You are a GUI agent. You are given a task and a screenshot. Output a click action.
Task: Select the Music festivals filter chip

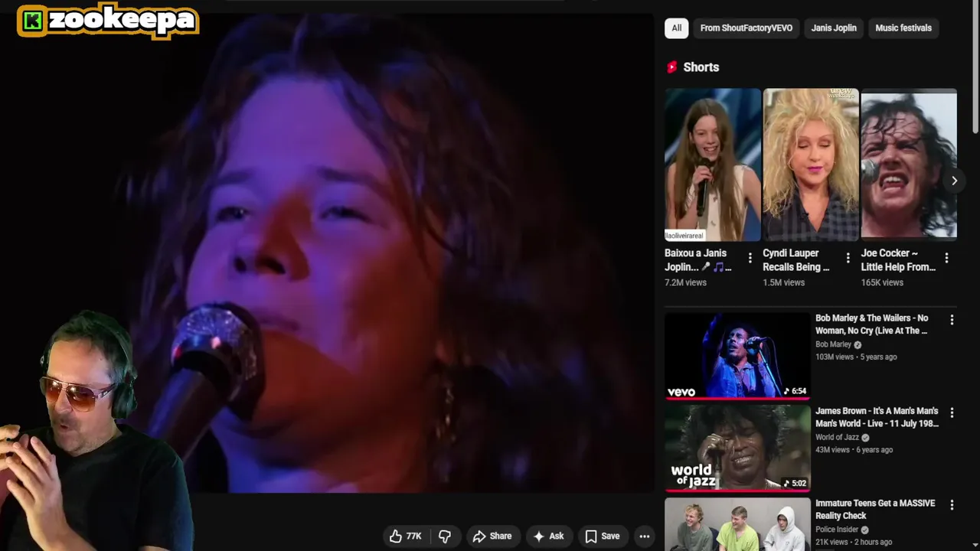[x=903, y=28]
